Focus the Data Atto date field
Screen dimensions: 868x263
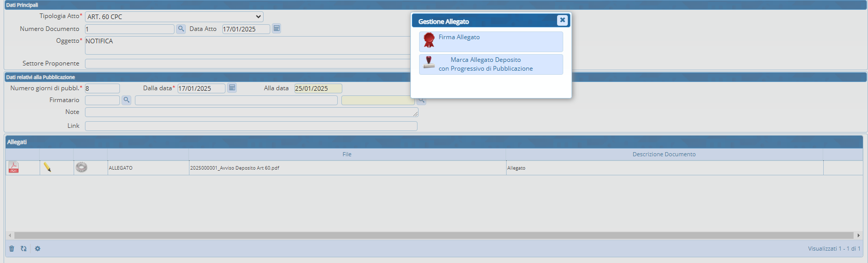[x=246, y=29]
